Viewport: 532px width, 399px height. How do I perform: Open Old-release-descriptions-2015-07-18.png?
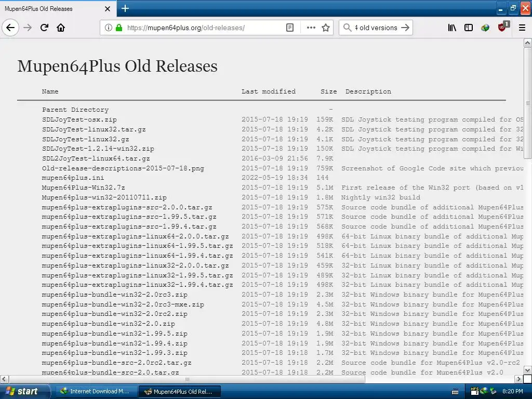[x=123, y=168]
